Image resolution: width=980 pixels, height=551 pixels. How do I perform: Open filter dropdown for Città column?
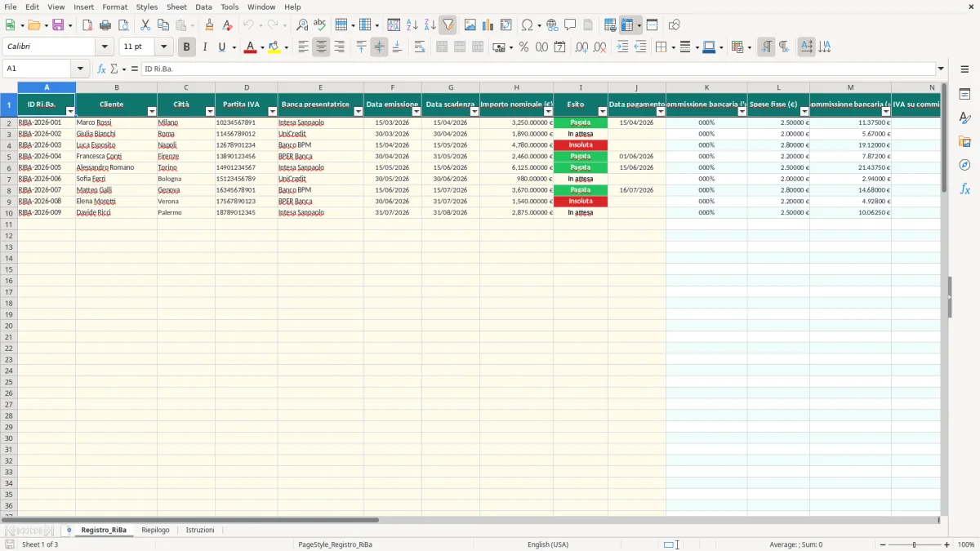(x=210, y=111)
